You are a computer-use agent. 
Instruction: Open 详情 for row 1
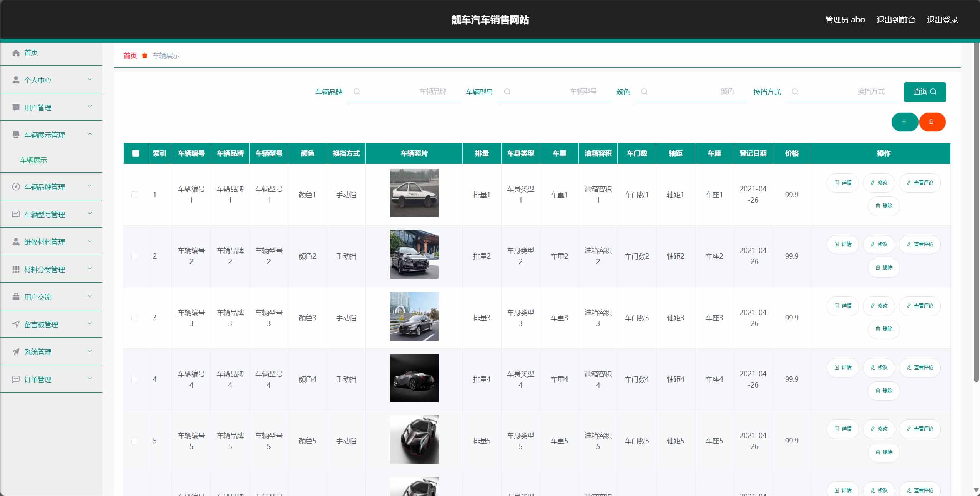(843, 183)
